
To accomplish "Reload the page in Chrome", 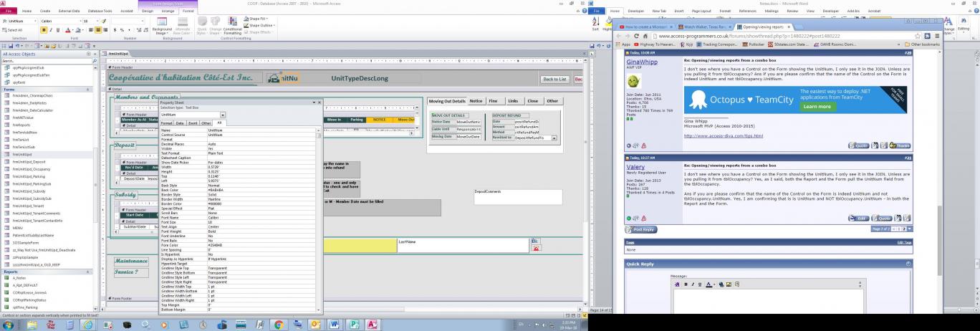I will coord(638,35).
